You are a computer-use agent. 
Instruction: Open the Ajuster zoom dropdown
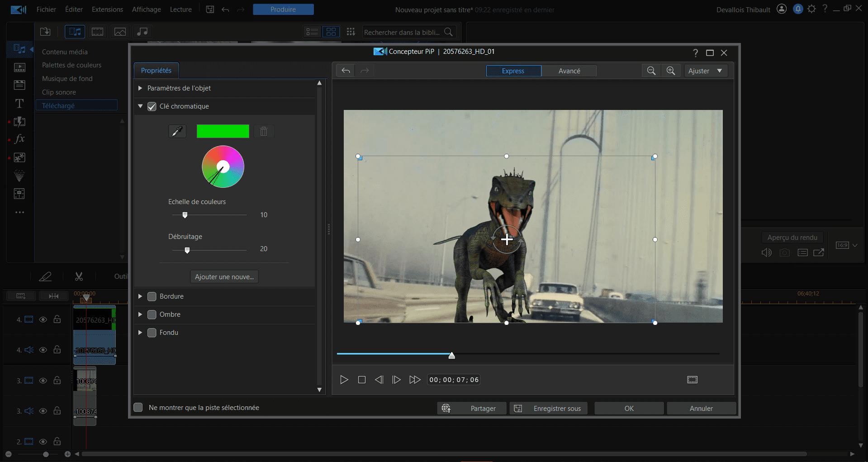click(705, 71)
